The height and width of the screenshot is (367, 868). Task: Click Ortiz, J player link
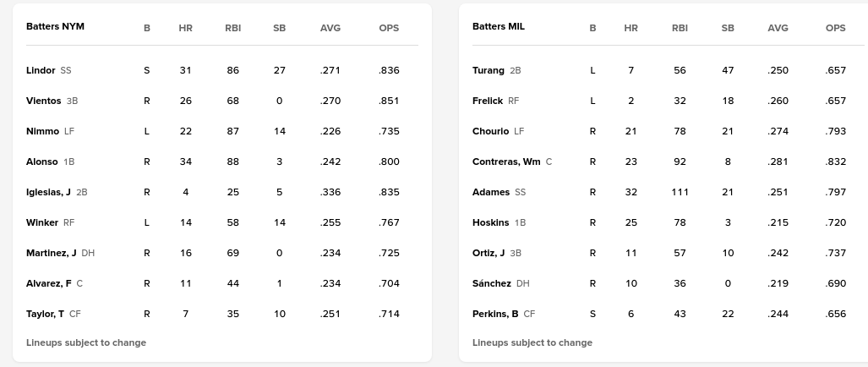click(x=489, y=253)
